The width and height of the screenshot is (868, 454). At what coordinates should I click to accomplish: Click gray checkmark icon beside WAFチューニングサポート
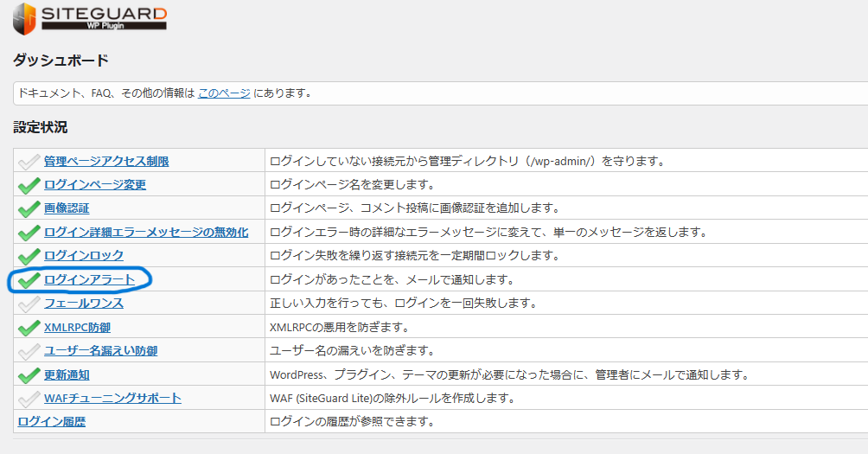(x=29, y=399)
